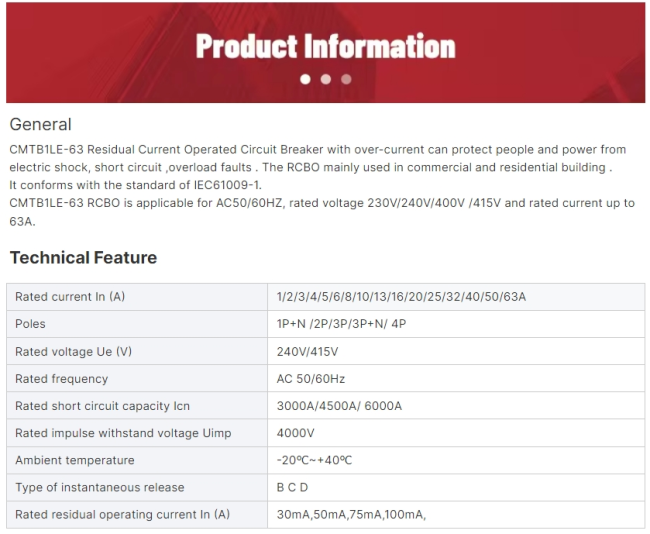Click the Rated voltage Ue (V) label

(73, 352)
